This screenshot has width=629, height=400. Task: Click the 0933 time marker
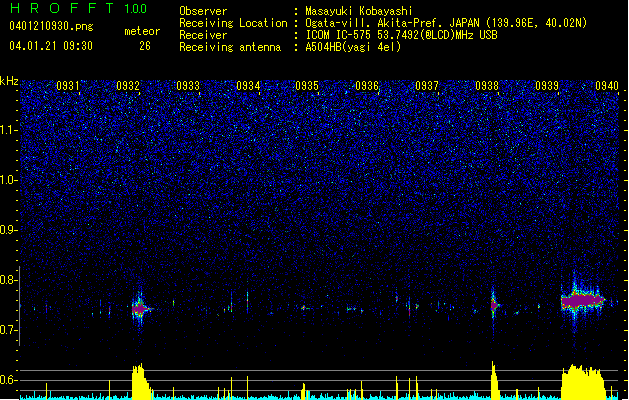tap(188, 85)
